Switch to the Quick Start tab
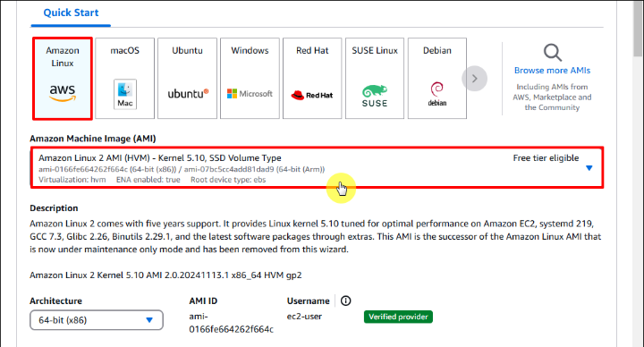The height and width of the screenshot is (347, 644). pyautogui.click(x=71, y=13)
